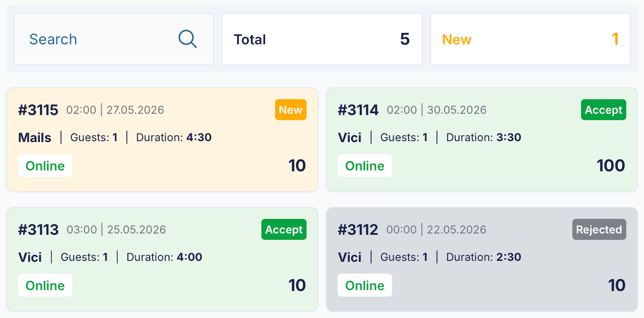Click the Online tag on booking #3115

(45, 166)
